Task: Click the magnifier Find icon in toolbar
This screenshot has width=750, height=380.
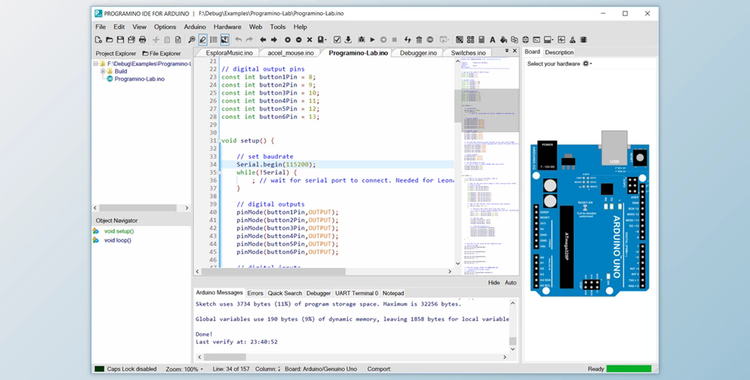Action: 191,40
